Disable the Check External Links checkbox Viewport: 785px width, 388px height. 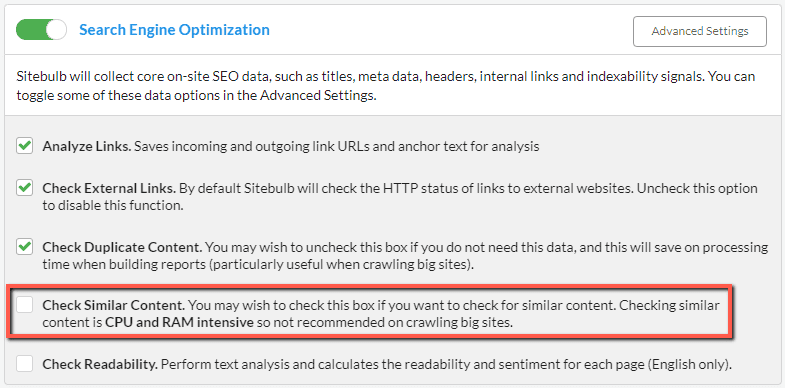pyautogui.click(x=24, y=188)
